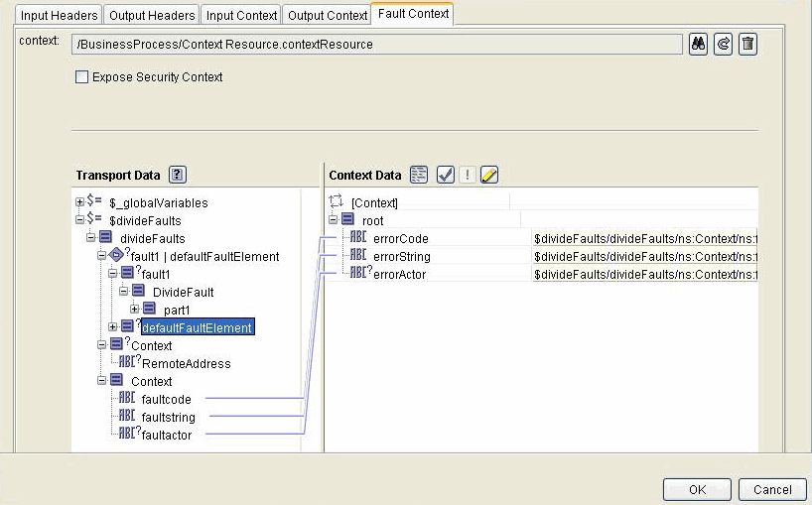
Task: Collapse the root node in Context Data
Action: [334, 220]
